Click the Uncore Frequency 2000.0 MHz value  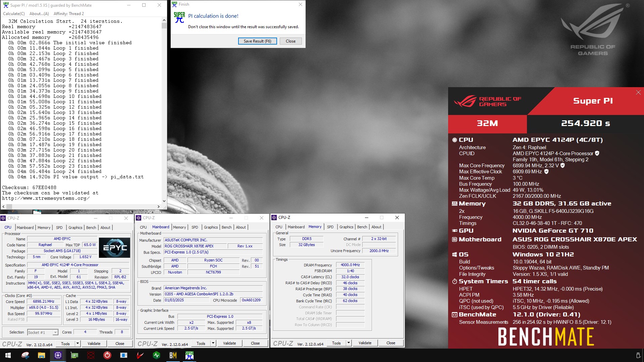pyautogui.click(x=379, y=251)
